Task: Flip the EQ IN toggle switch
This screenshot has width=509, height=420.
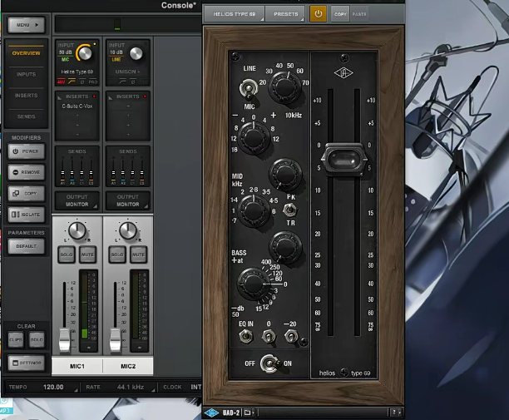Action: coord(245,336)
